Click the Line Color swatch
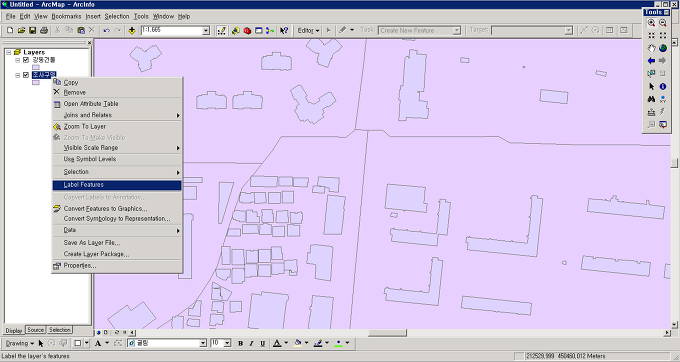This screenshot has width=680, height=362. (318, 343)
